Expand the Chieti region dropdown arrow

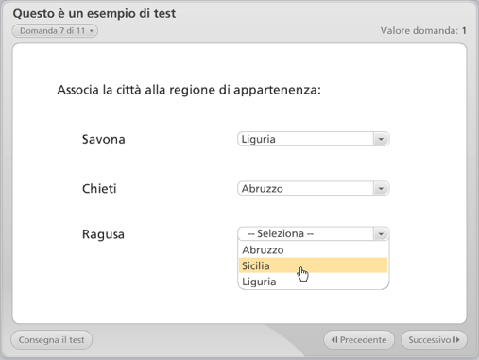pyautogui.click(x=381, y=189)
